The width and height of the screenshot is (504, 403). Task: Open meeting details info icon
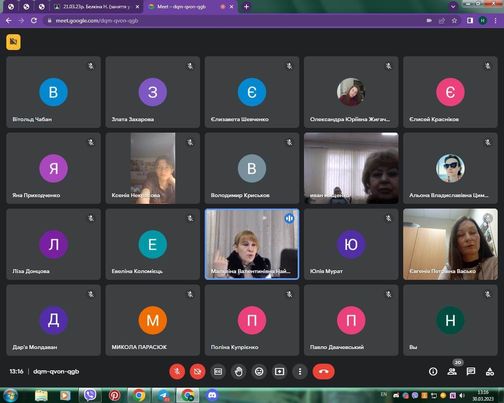[x=433, y=371]
